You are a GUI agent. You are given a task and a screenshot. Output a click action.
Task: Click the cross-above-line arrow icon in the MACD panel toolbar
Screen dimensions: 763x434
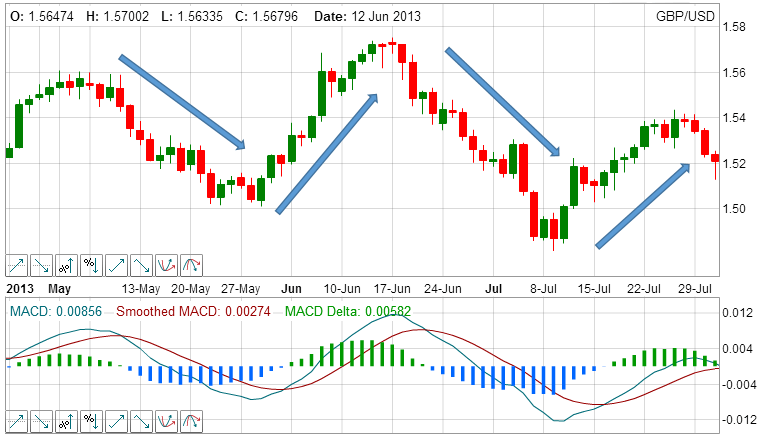coord(17,421)
